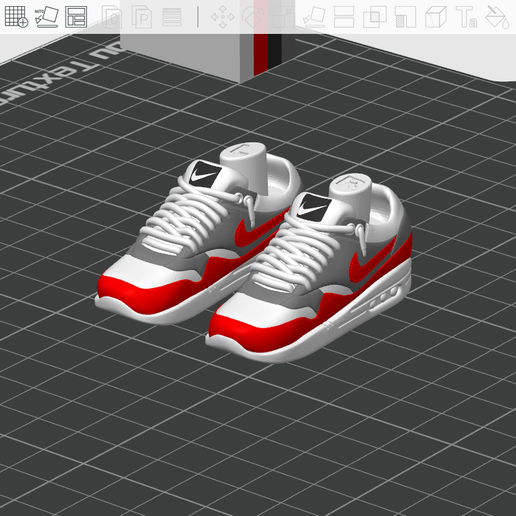Open the Color Painting bucket tool
This screenshot has width=516, height=516.
coord(497,16)
